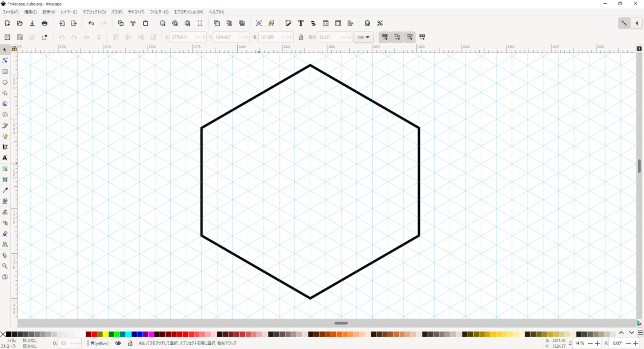644x349 pixels.
Task: Open the パス menu
Action: click(116, 12)
